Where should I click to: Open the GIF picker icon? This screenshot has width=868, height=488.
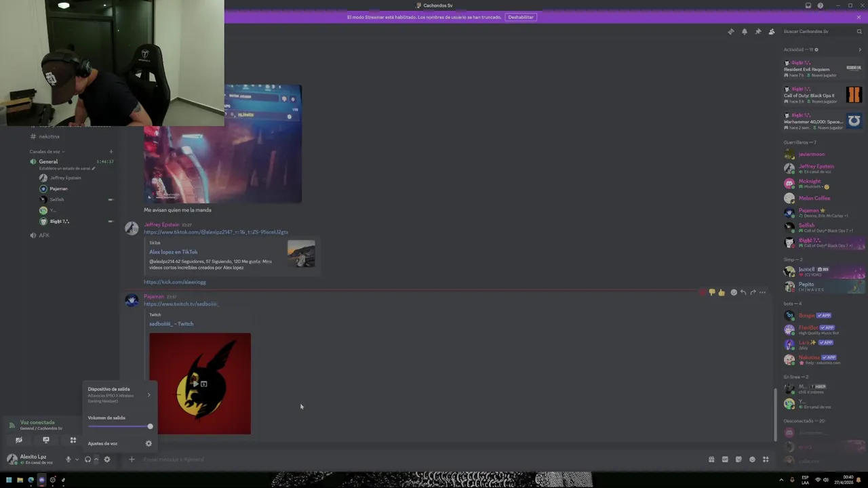click(725, 460)
